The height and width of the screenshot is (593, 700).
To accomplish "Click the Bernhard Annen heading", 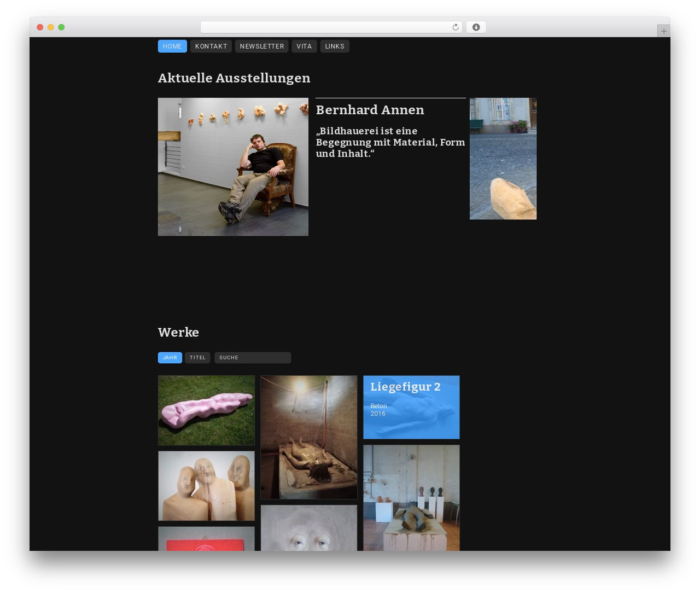I will (x=370, y=110).
